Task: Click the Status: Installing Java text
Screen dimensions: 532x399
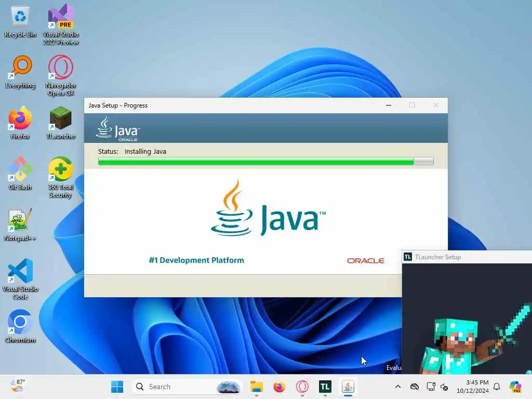Action: point(132,151)
